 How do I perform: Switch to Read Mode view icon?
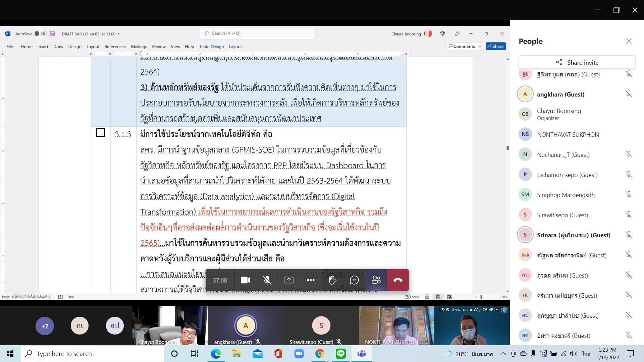427,297
